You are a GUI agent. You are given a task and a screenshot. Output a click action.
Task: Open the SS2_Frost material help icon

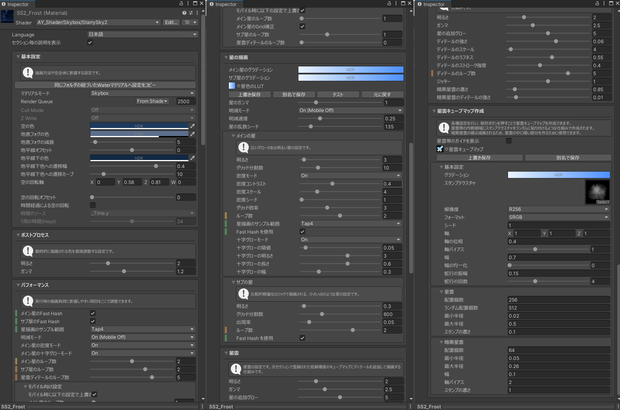pos(184,13)
